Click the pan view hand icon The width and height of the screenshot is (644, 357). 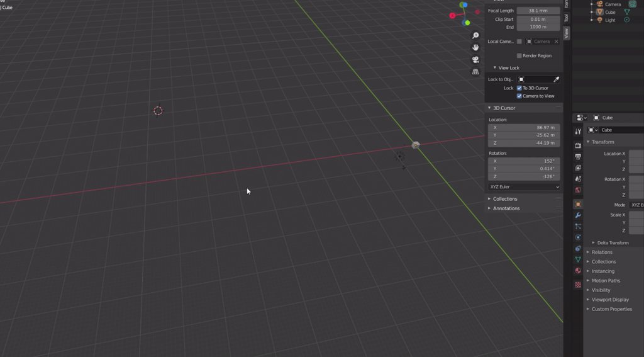pyautogui.click(x=475, y=47)
